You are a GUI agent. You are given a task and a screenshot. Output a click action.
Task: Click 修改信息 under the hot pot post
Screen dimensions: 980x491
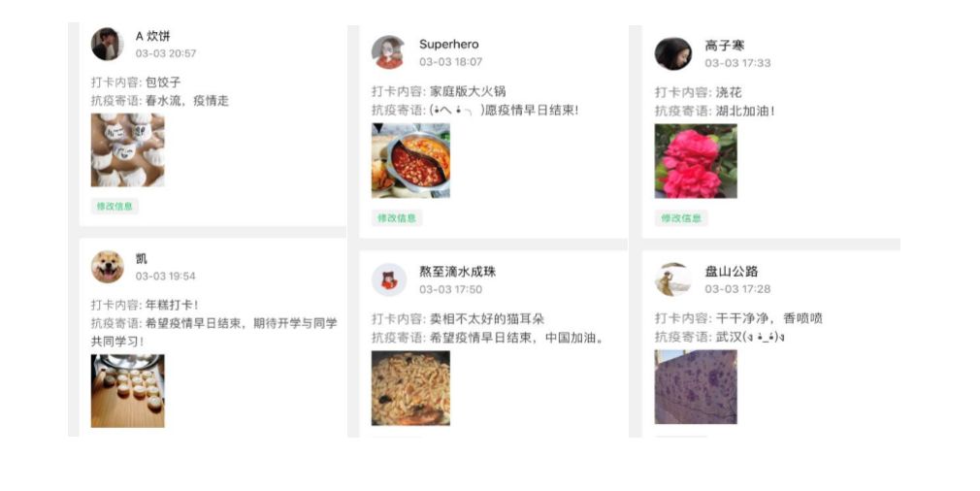click(396, 218)
